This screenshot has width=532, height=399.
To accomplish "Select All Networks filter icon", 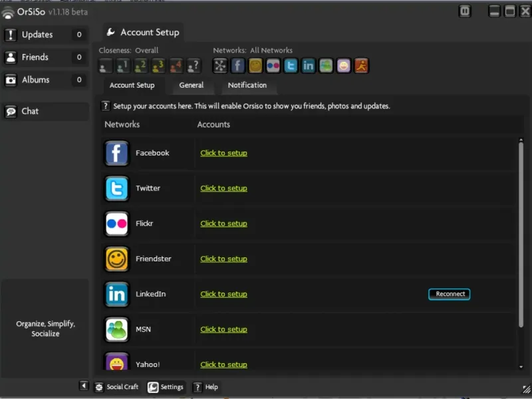I will 220,66.
